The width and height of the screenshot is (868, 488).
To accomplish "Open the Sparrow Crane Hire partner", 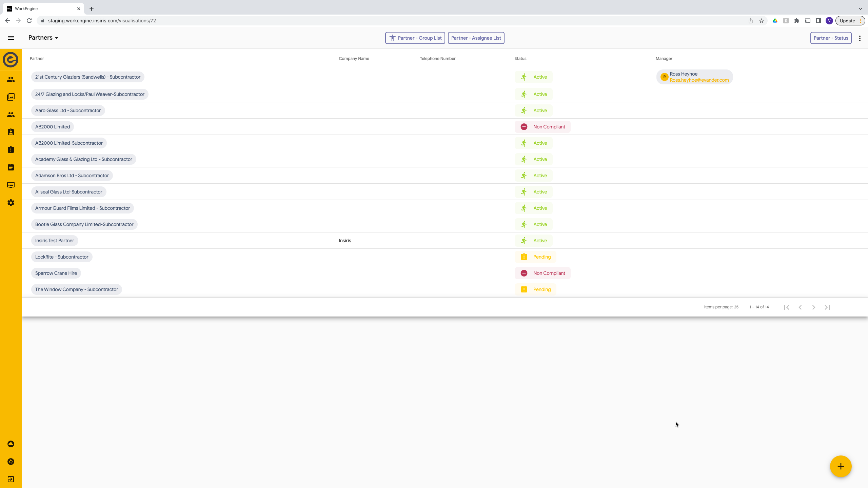I will tap(56, 273).
